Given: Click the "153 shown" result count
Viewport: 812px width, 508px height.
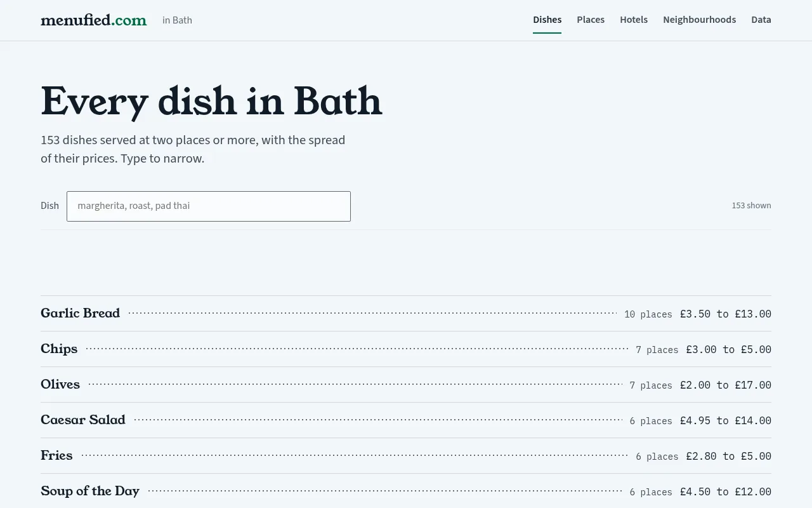Looking at the screenshot, I should pyautogui.click(x=751, y=206).
